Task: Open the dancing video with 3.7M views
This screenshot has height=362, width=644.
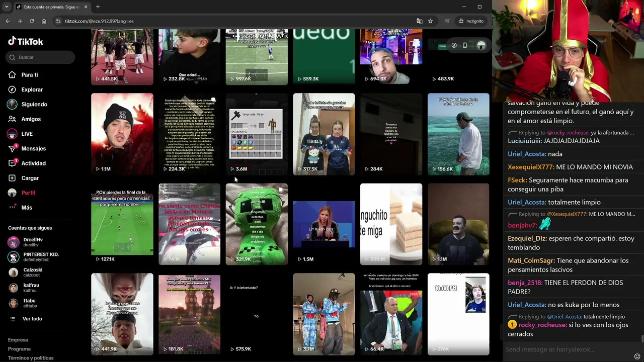Action: [324, 314]
